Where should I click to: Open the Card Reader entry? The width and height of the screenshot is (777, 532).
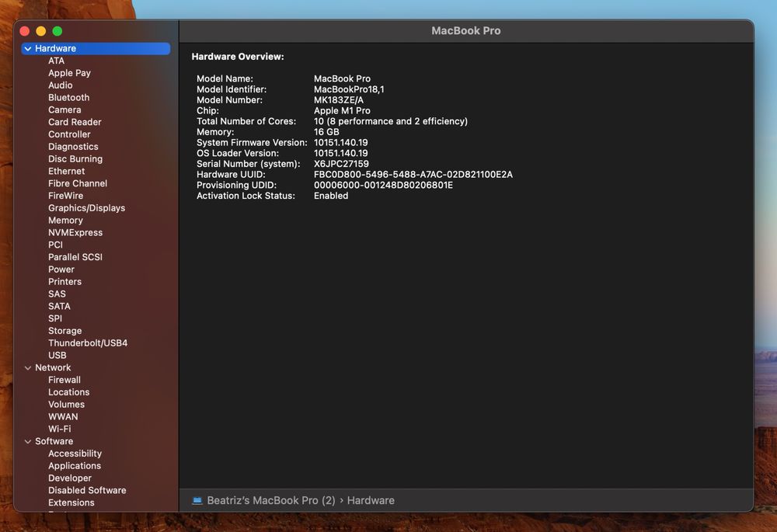tap(75, 123)
